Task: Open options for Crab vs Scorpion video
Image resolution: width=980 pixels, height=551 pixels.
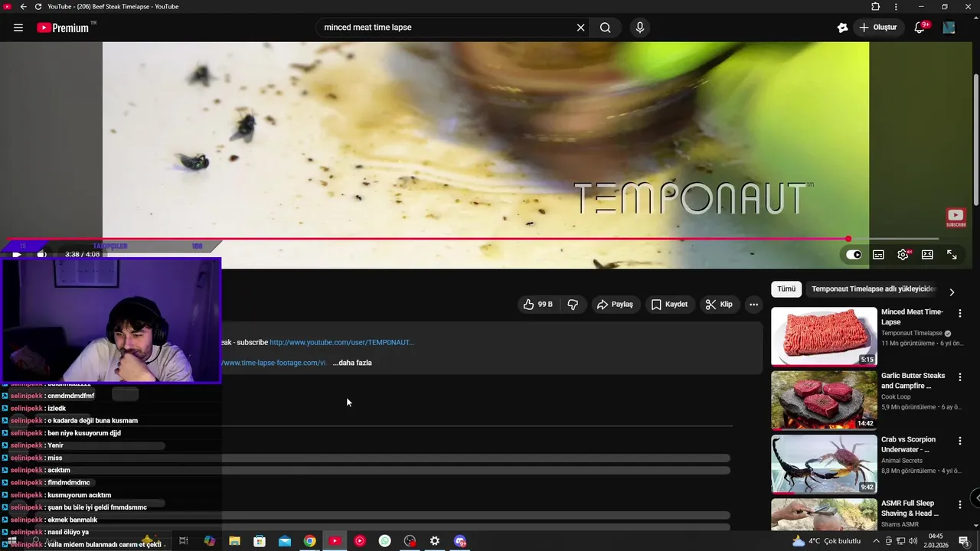Action: [x=960, y=441]
